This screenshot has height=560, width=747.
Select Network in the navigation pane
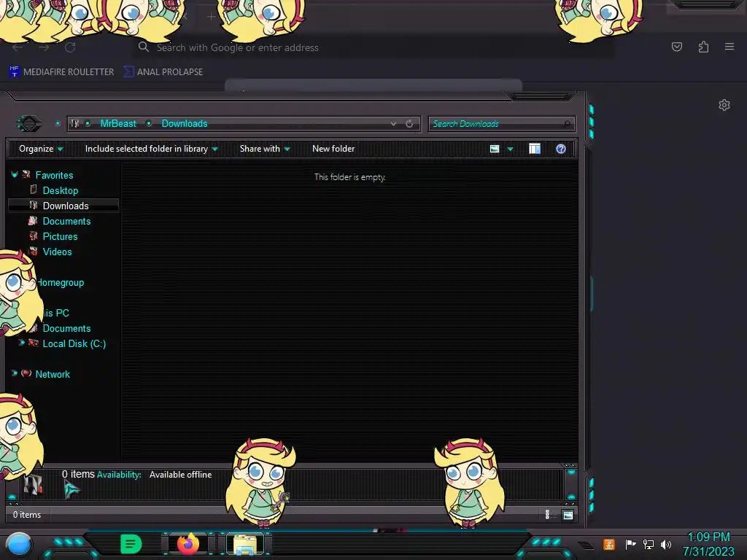[x=53, y=374]
